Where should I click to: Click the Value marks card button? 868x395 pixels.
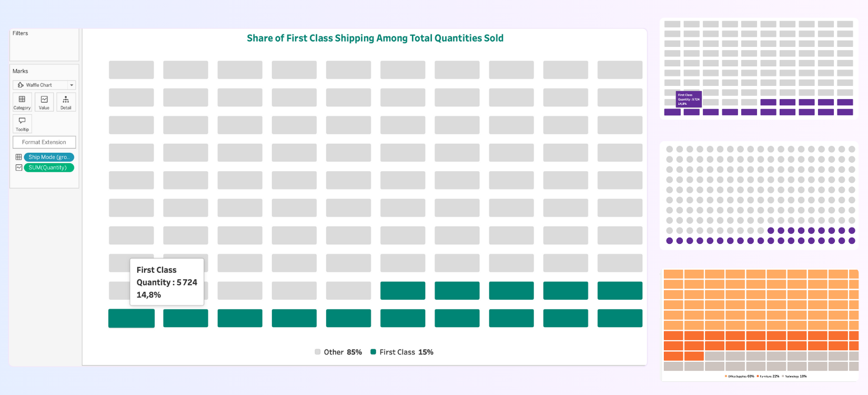[44, 102]
